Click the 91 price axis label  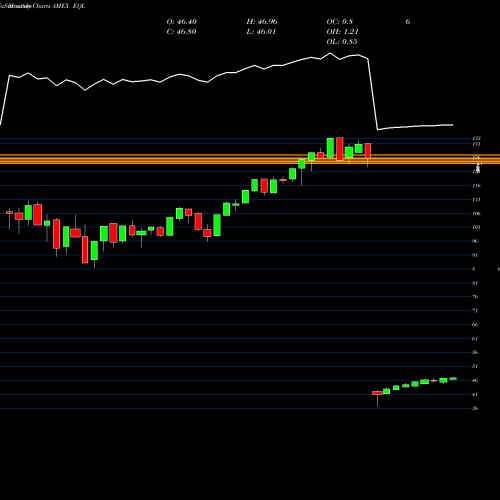tap(475, 255)
